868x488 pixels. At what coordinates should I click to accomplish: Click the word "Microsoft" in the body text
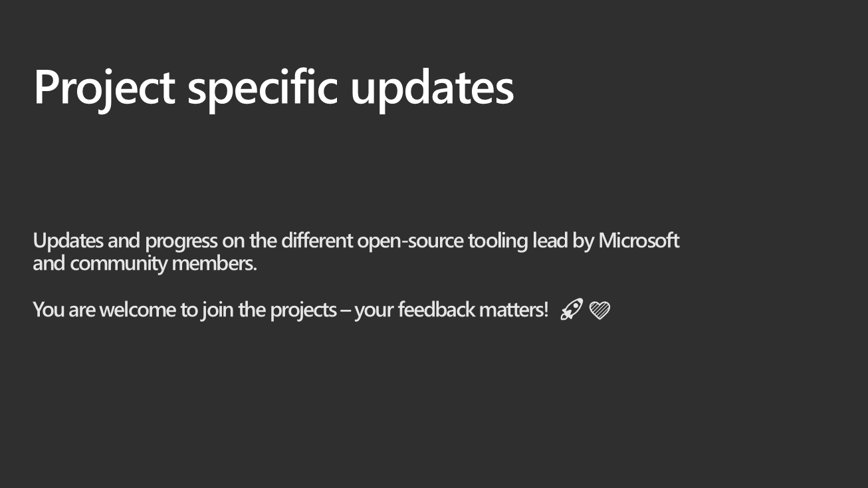point(638,240)
